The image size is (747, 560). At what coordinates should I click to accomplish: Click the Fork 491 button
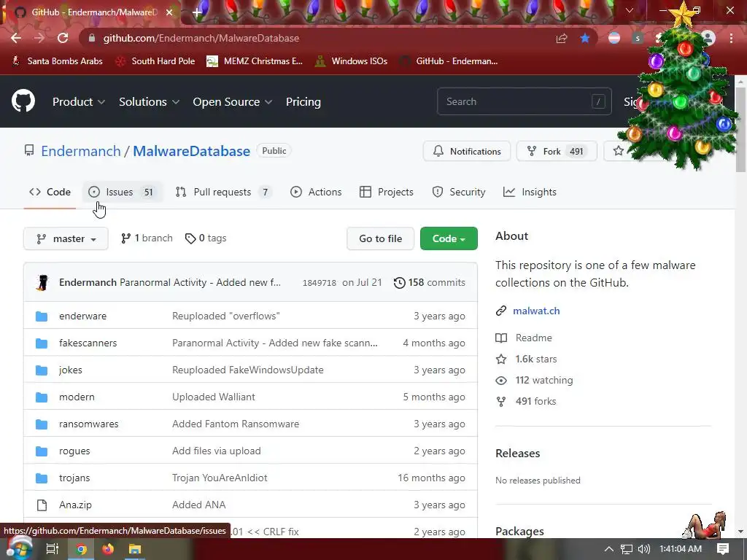pyautogui.click(x=557, y=152)
